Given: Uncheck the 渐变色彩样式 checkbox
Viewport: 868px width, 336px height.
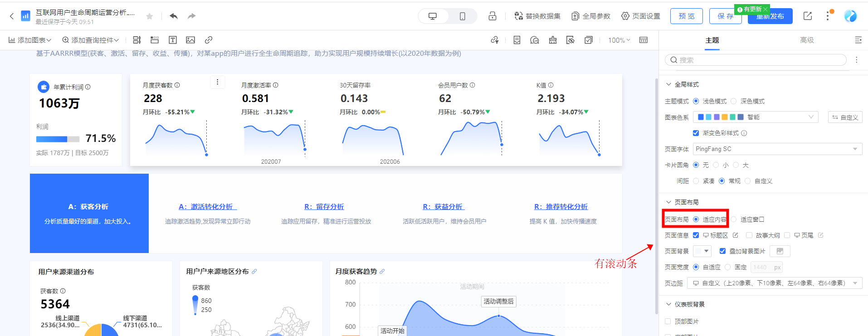Looking at the screenshot, I should [x=696, y=133].
